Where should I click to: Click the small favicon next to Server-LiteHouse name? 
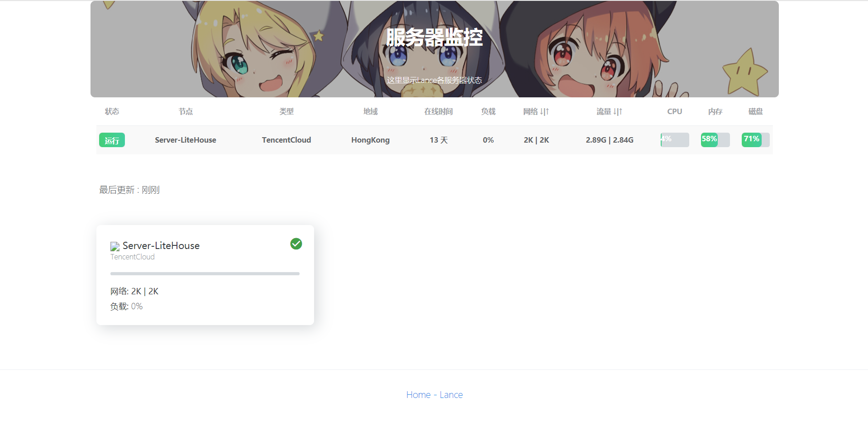[114, 246]
